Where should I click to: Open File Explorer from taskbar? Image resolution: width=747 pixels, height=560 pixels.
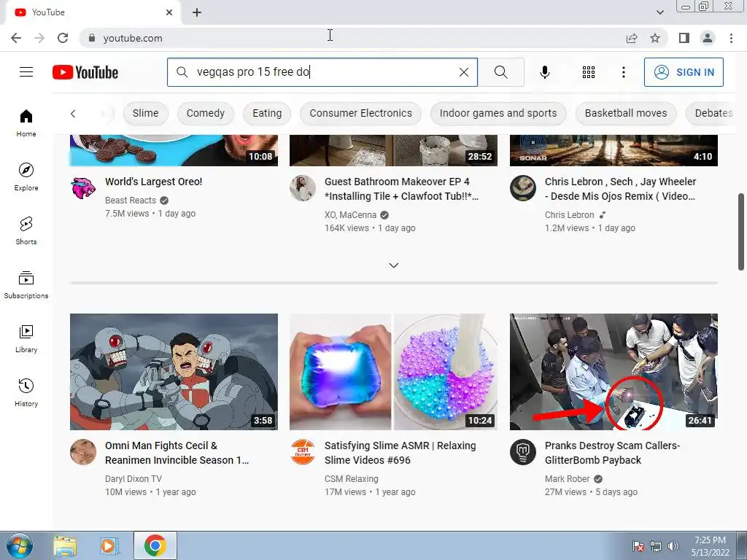coord(65,545)
